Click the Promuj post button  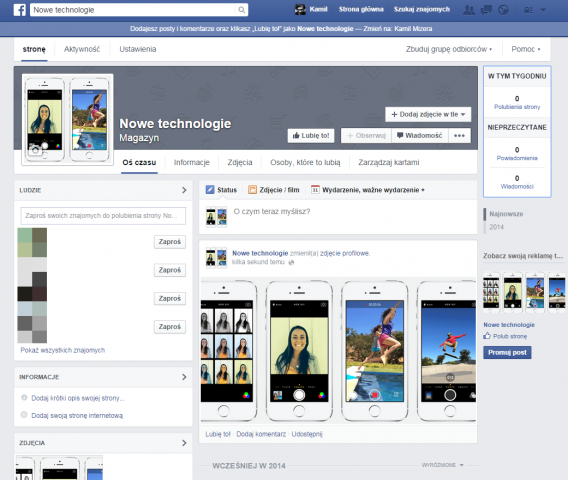(507, 352)
